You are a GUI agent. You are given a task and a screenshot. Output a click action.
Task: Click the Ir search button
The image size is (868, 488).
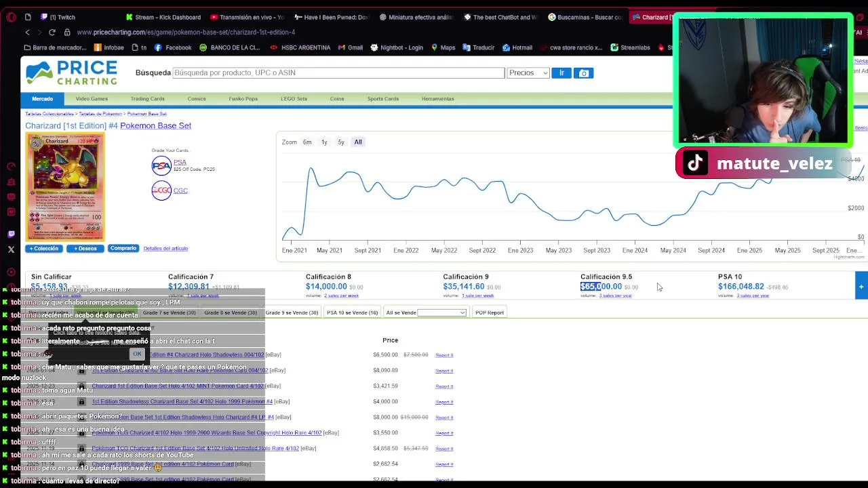coord(561,73)
